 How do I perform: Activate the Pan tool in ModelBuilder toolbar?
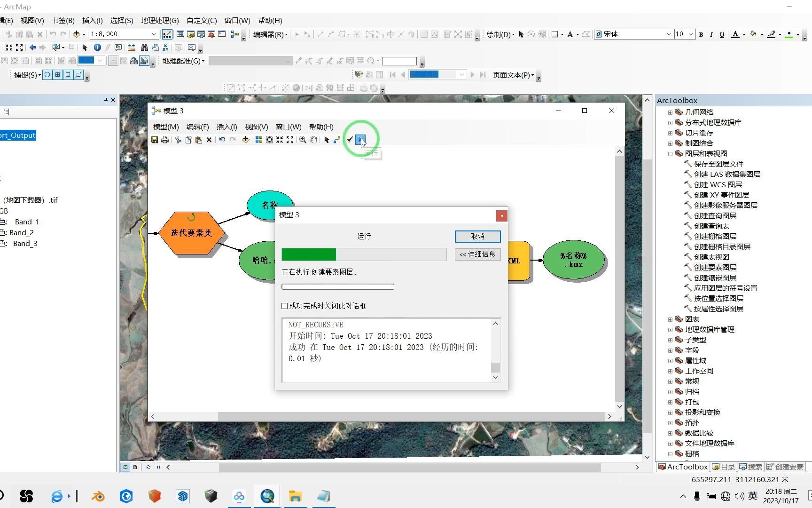coord(314,140)
